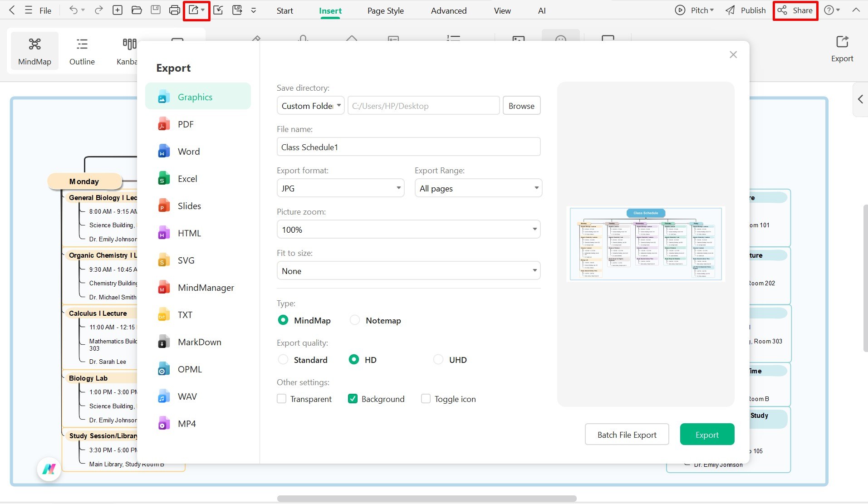Select the Notemap type radio button
Screen dimensions: 868x504
click(355, 320)
